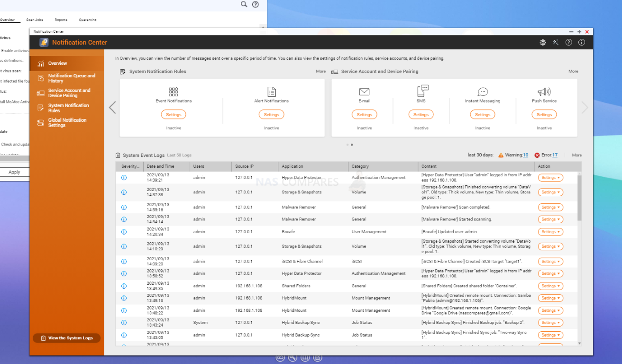Open Settings dropdown for Google Drive mount row
This screenshot has width=622, height=364.
pyautogui.click(x=550, y=311)
